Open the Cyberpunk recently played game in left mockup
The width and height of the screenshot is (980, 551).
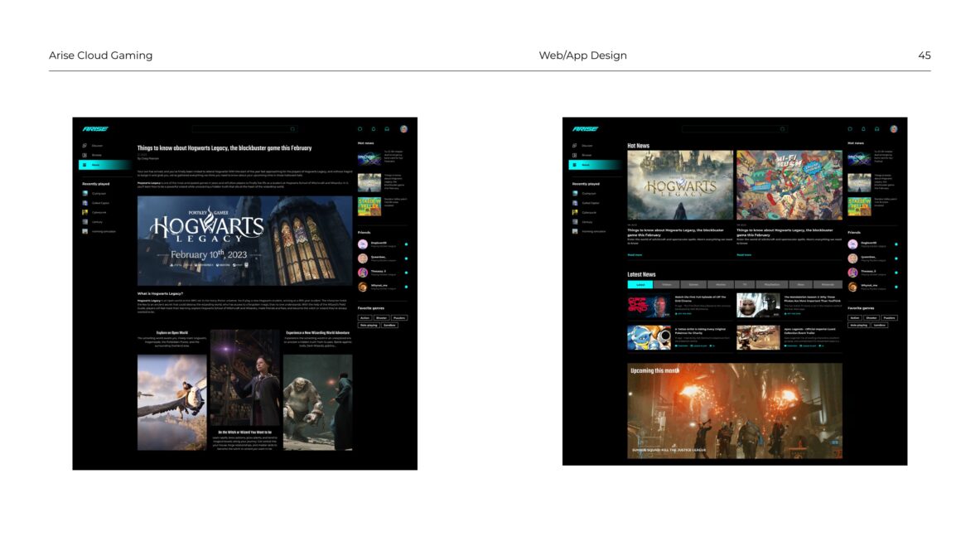[x=95, y=213]
